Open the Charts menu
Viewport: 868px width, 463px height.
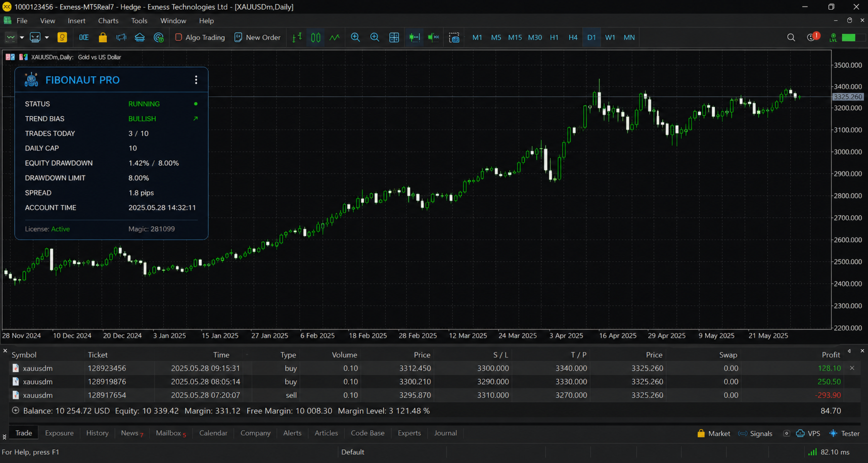(x=108, y=21)
